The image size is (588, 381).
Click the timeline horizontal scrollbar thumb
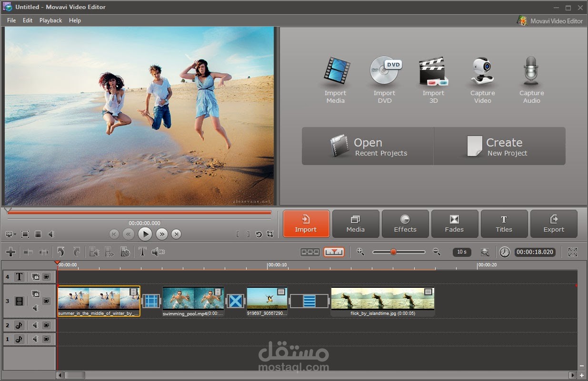tap(75, 375)
